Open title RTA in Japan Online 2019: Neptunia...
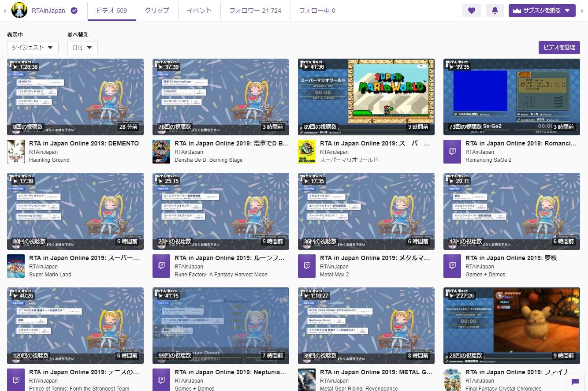Screen dimensions: 588x391 tap(231, 372)
